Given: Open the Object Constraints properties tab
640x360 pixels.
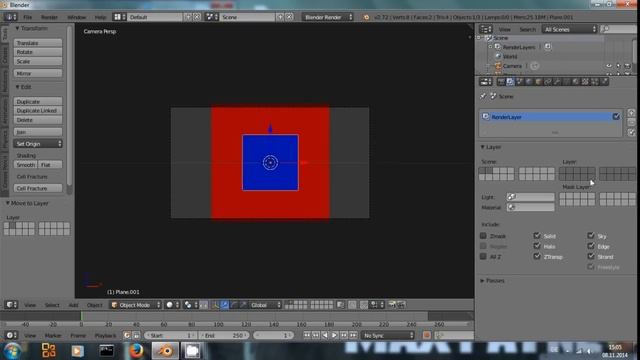Looking at the screenshot, I should pyautogui.click(x=548, y=82).
